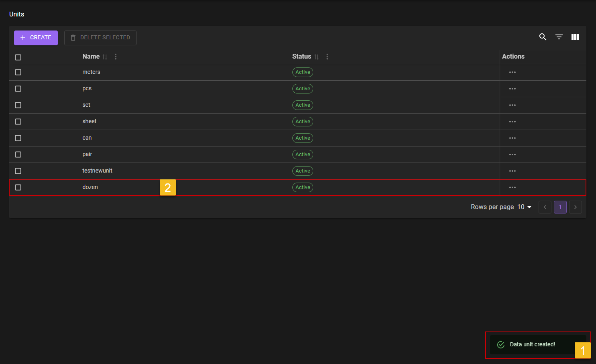Click the Delete Selected button
596x364 pixels.
pos(100,38)
